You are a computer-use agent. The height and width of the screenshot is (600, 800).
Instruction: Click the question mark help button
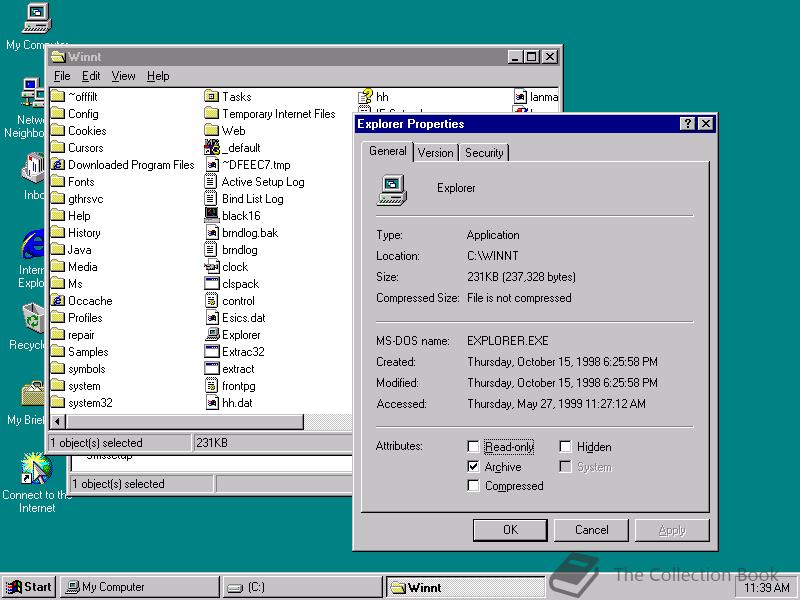pos(688,123)
